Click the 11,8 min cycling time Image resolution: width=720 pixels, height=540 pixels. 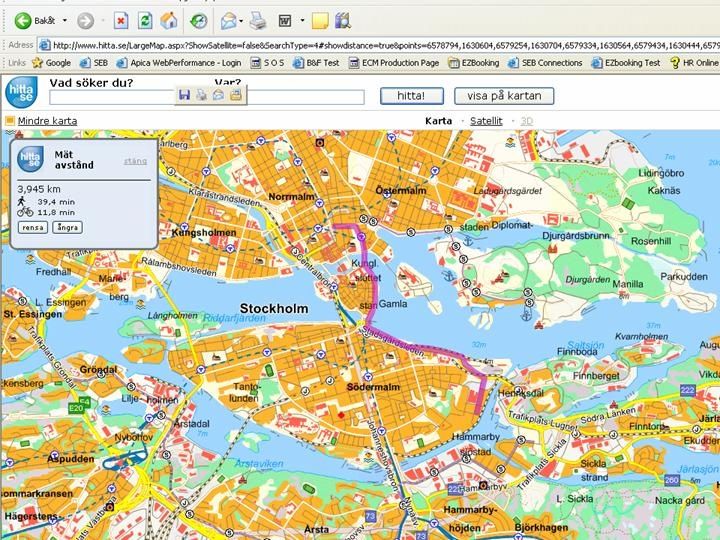56,212
